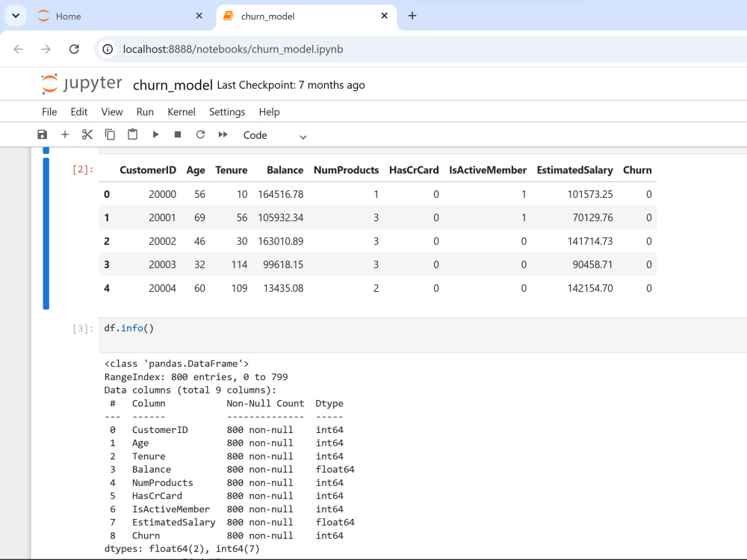The width and height of the screenshot is (747, 560).
Task: Open the Settings menu
Action: [227, 112]
